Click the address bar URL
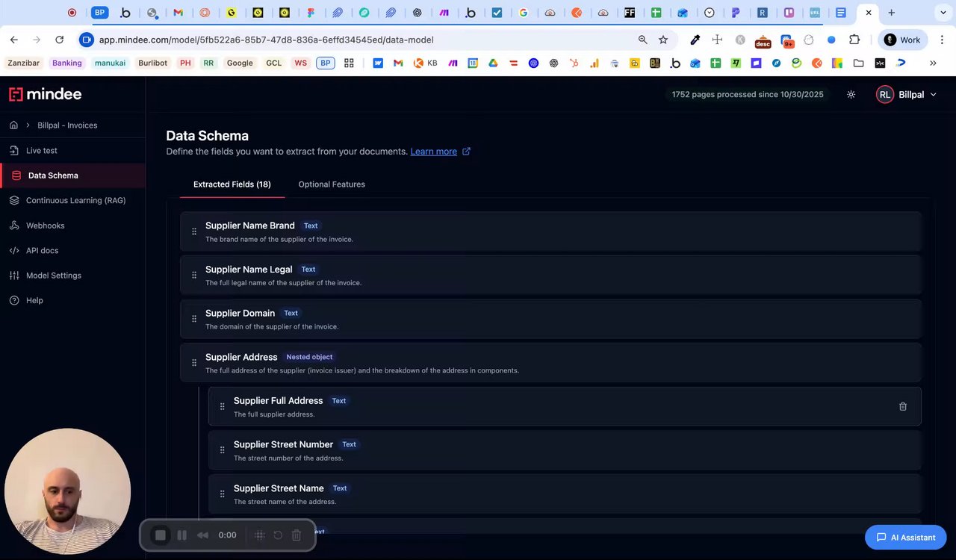This screenshot has width=956, height=560. [266, 40]
